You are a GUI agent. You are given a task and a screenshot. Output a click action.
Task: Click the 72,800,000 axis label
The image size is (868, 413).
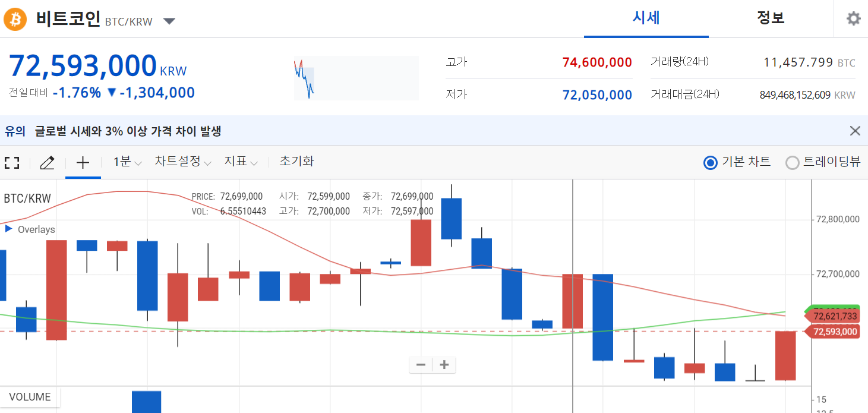coord(838,219)
